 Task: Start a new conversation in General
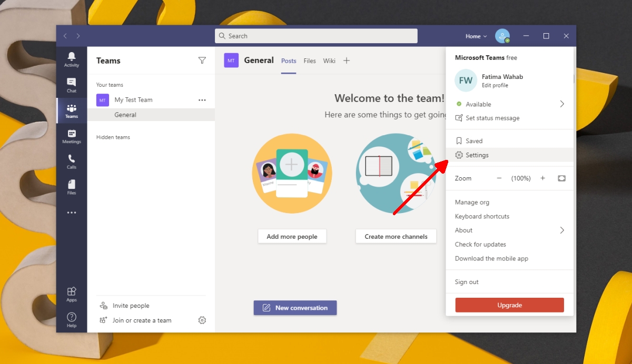tap(295, 308)
